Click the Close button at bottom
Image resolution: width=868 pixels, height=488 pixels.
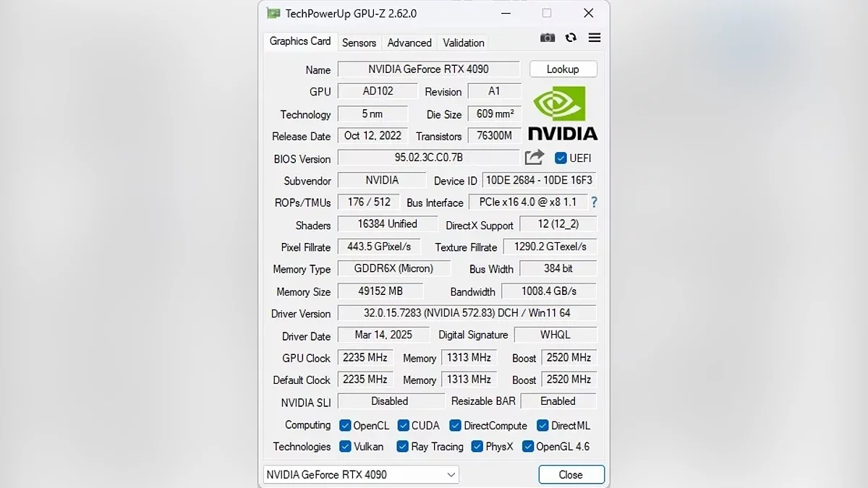571,475
